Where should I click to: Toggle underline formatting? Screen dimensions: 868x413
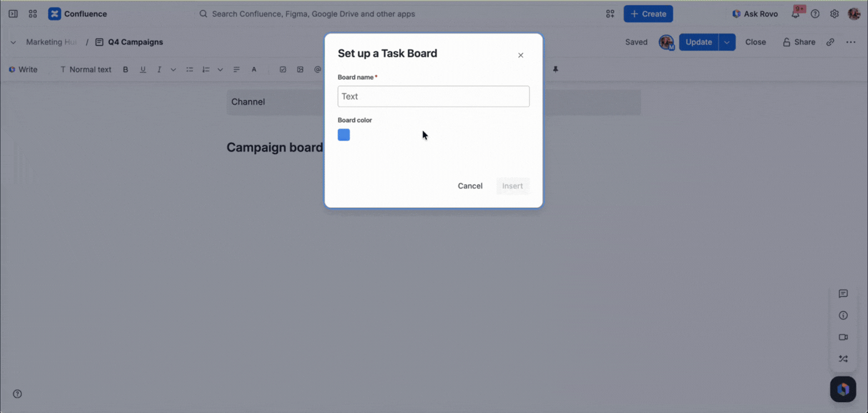(x=143, y=69)
